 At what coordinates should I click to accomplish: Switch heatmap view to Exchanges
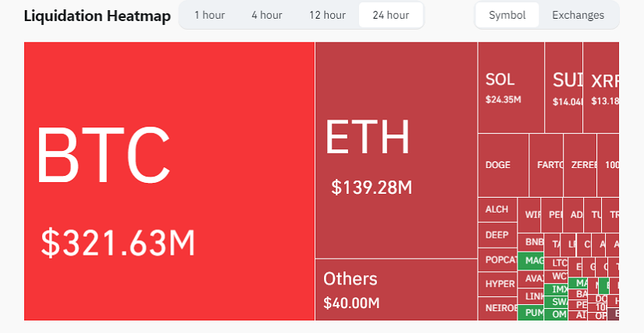(x=578, y=16)
